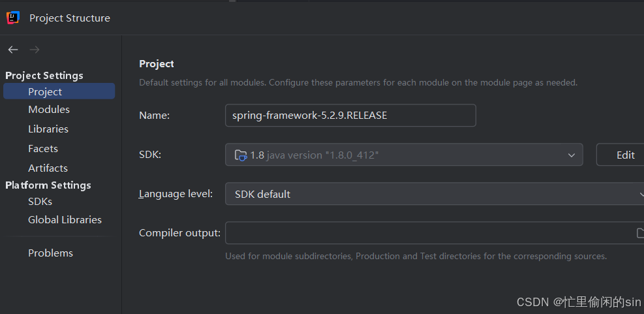Browse compiler output folder icon
This screenshot has width=644, height=314.
pyautogui.click(x=640, y=233)
